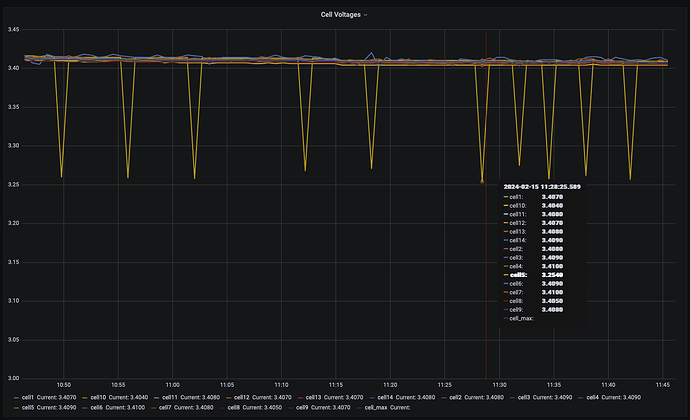
Task: Click the cell14 3.4090 row in the tooltip
Action: click(x=533, y=240)
